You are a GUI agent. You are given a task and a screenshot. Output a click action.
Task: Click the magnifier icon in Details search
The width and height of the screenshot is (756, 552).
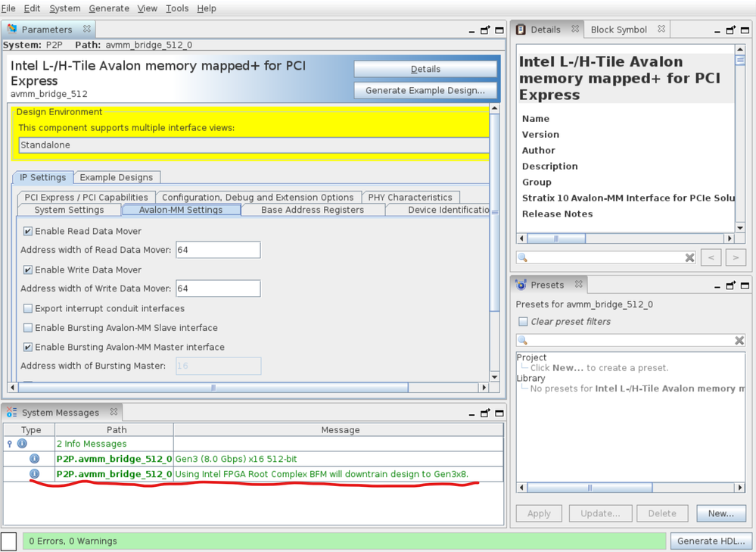(x=523, y=257)
